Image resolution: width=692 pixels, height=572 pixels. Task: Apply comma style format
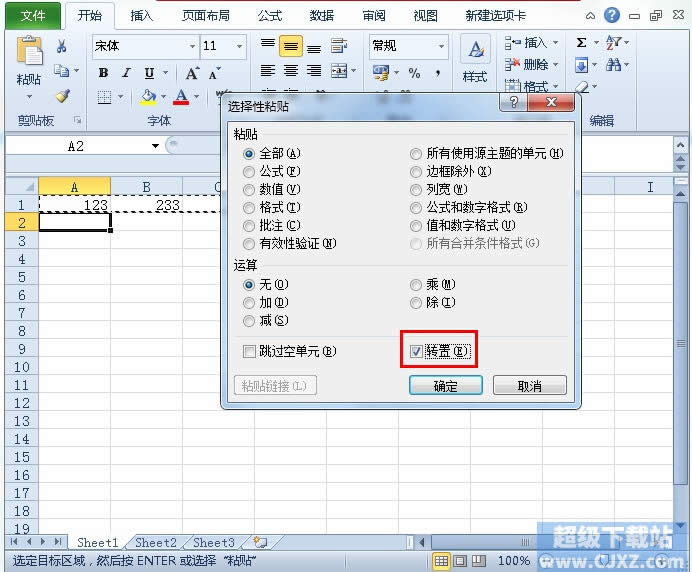tap(437, 73)
